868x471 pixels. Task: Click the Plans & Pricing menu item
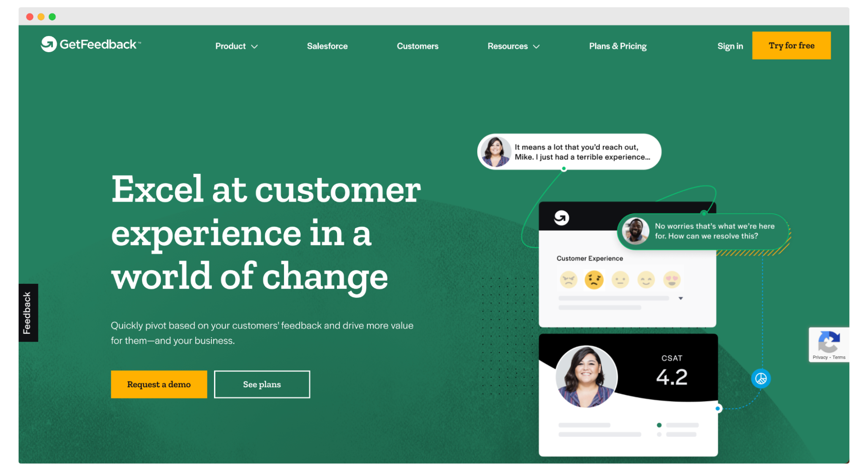tap(617, 46)
